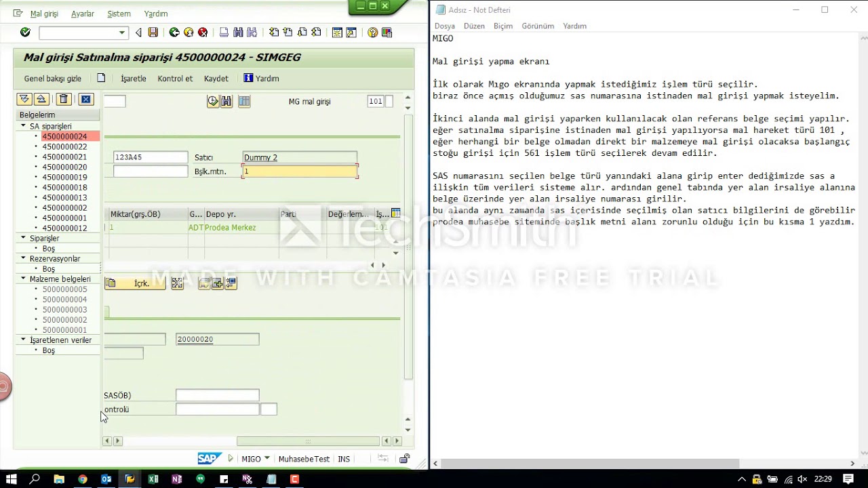Open Chrome from the taskbar
The width and height of the screenshot is (868, 488).
tap(82, 479)
